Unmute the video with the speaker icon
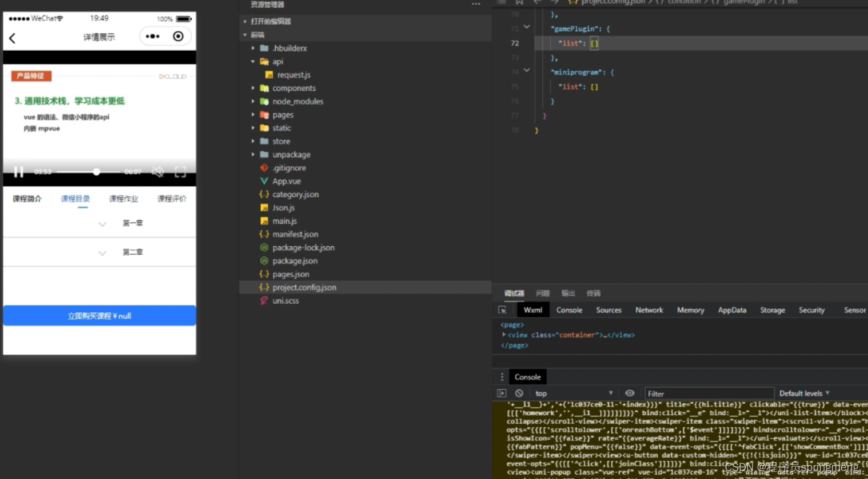The width and height of the screenshot is (868, 479). [157, 171]
